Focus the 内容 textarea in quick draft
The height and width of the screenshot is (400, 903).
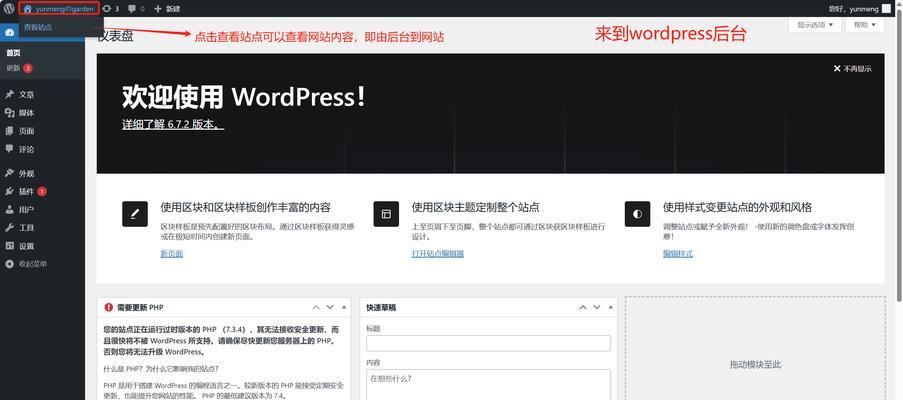(x=488, y=384)
